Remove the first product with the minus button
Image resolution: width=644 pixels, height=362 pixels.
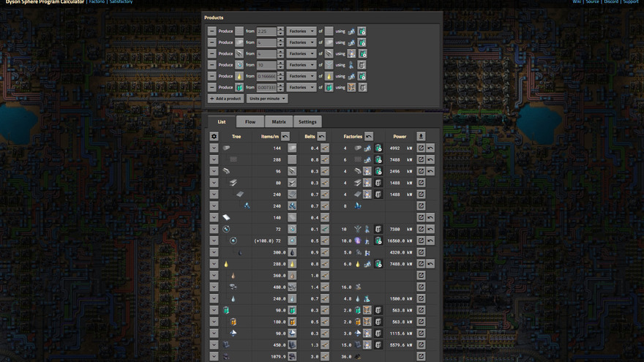212,31
